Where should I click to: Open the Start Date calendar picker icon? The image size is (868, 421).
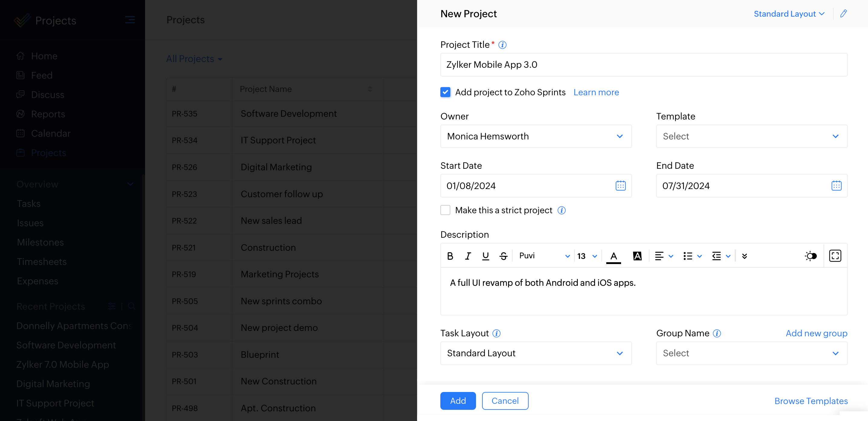coord(620,186)
